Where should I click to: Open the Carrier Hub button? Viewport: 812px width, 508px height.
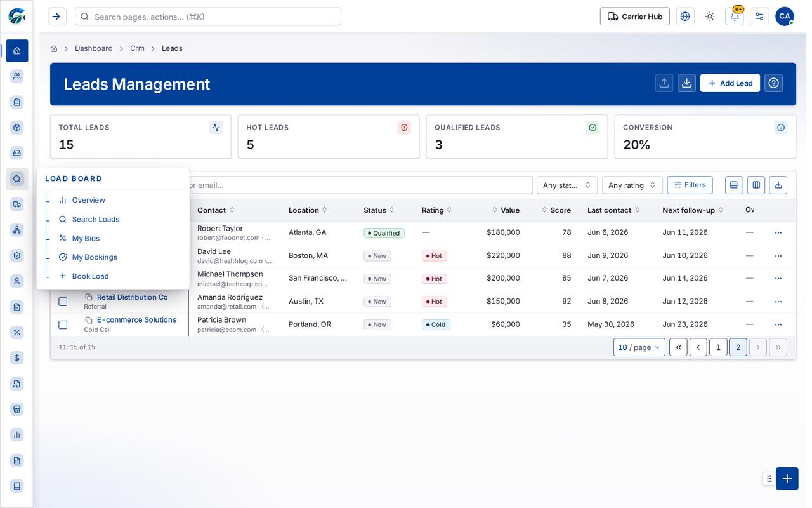click(x=635, y=17)
